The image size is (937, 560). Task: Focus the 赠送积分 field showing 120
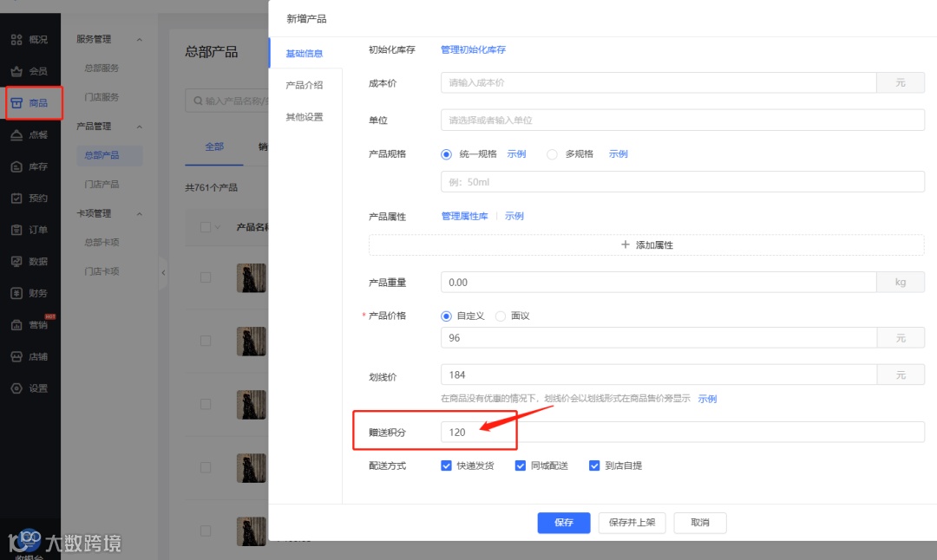(683, 433)
